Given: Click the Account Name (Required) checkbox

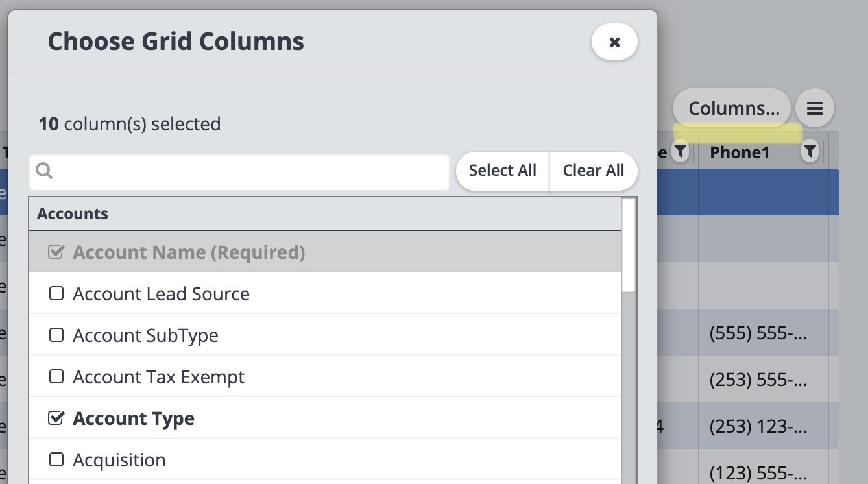Looking at the screenshot, I should pos(56,252).
